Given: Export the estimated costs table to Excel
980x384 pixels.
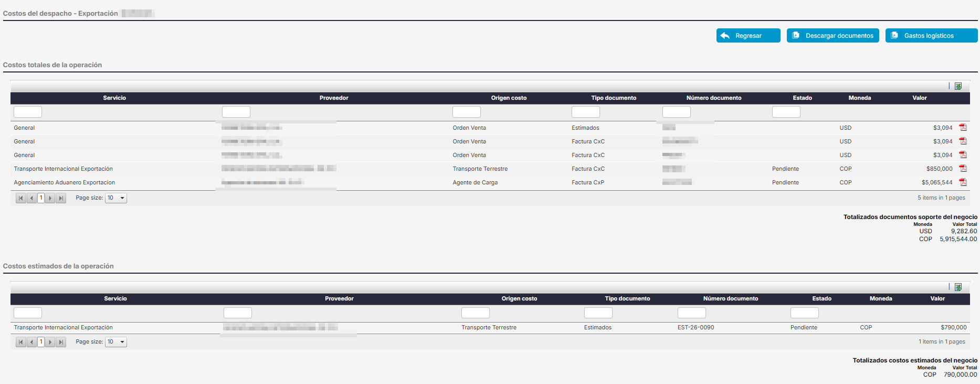Looking at the screenshot, I should click(958, 287).
